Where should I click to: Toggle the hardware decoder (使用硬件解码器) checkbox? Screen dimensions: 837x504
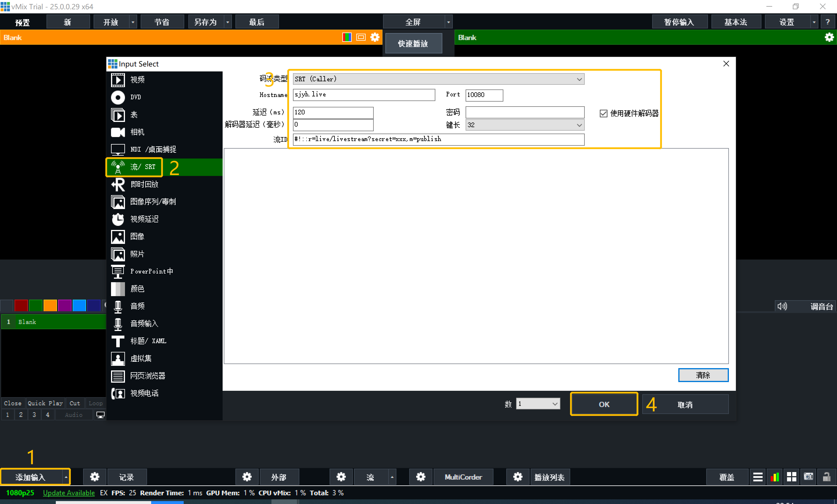pyautogui.click(x=603, y=113)
